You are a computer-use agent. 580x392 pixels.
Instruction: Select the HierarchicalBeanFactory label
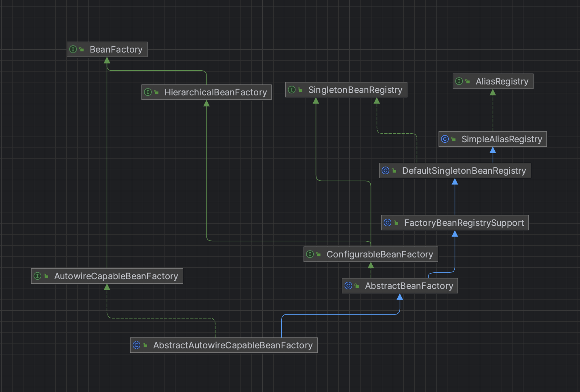pos(216,92)
